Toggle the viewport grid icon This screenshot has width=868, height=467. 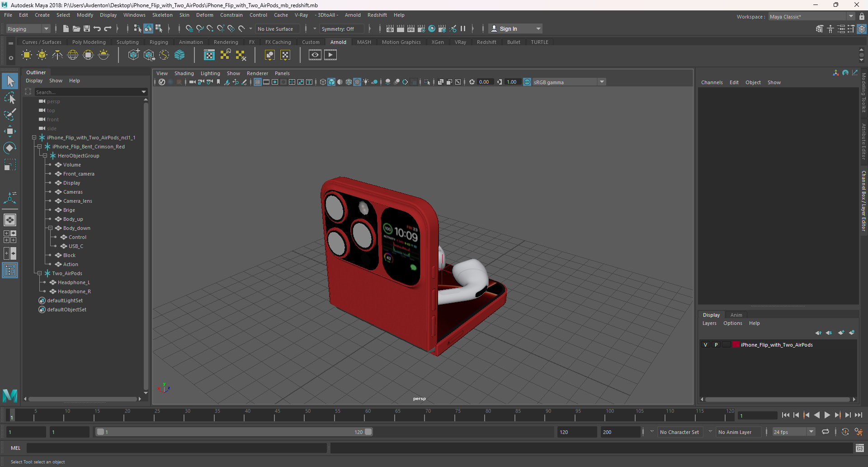[258, 82]
